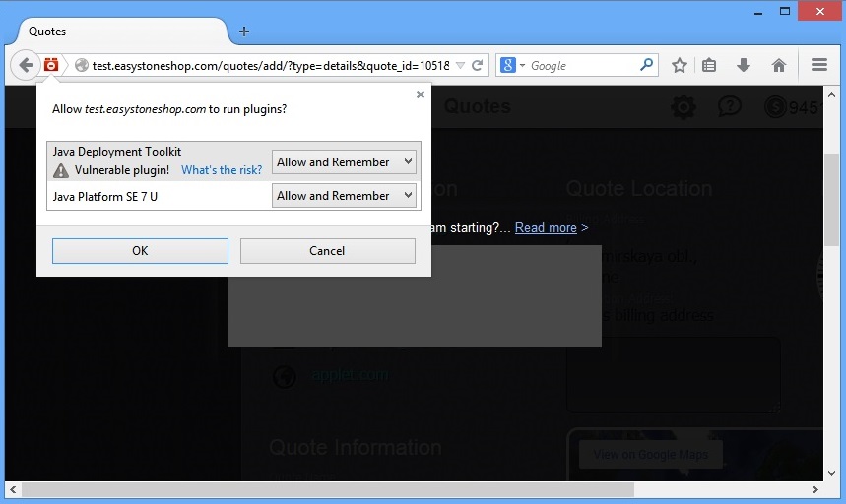Expand Java Platform SE 7 U dropdown

click(x=344, y=196)
